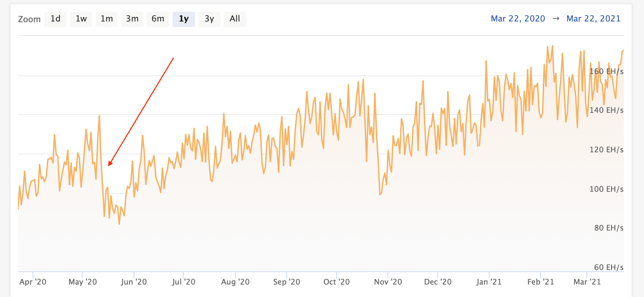The image size is (644, 297).
Task: Switch zoom to 3y
Action: coord(209,19)
